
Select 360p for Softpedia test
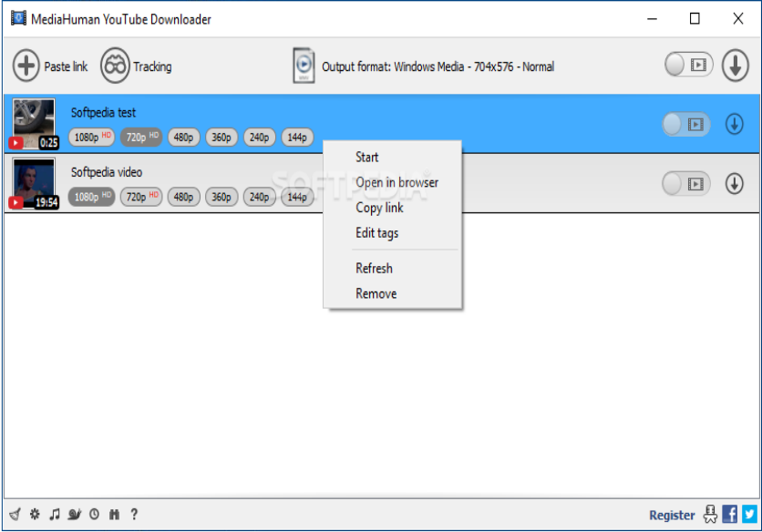[221, 138]
